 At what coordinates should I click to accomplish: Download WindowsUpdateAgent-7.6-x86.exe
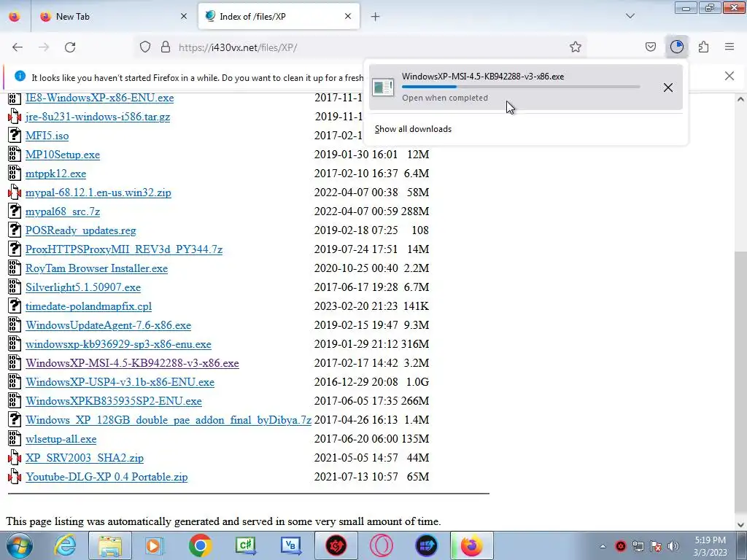pyautogui.click(x=109, y=325)
